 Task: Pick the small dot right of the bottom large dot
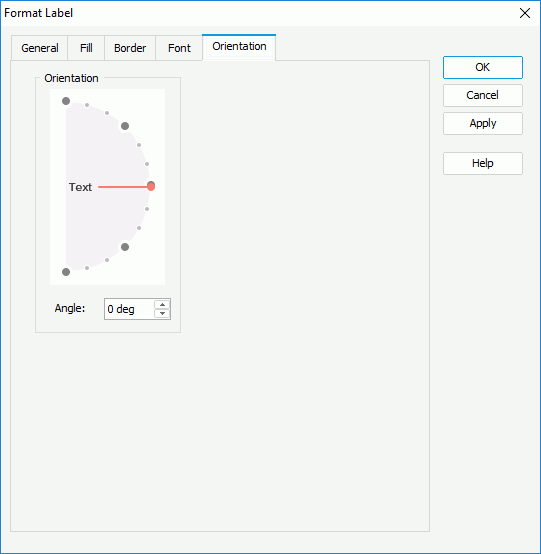point(87,268)
